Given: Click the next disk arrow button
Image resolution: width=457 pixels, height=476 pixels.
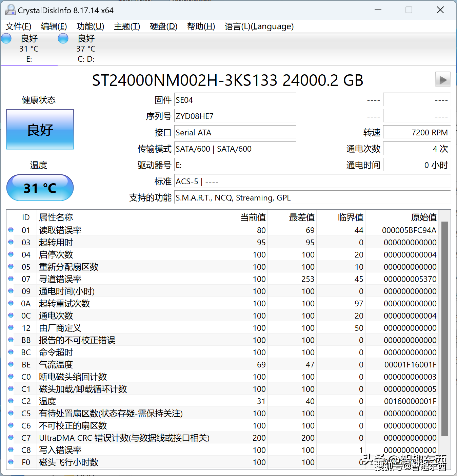Looking at the screenshot, I should 443,80.
